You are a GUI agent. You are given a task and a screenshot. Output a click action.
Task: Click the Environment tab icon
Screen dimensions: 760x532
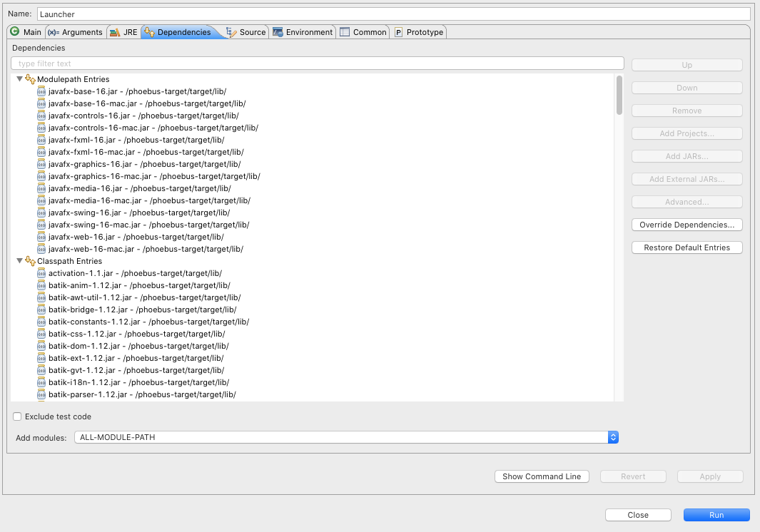[278, 31]
